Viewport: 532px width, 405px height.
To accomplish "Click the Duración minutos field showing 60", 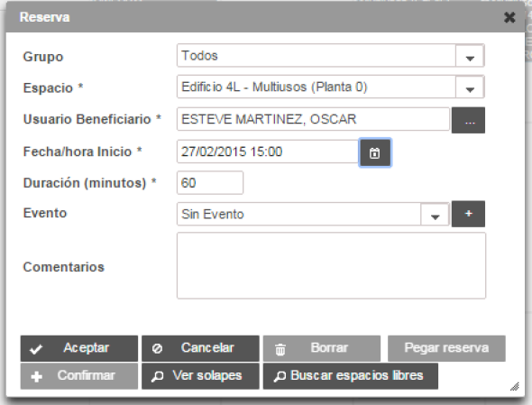I will coord(210,183).
